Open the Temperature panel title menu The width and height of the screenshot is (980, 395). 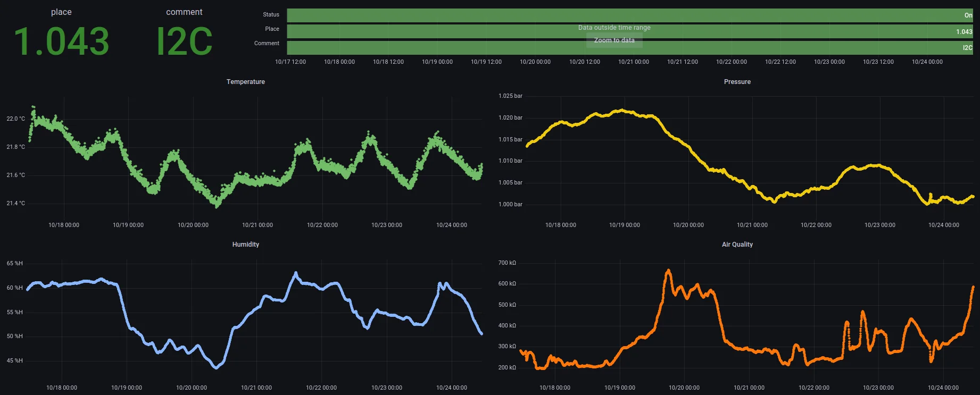pos(245,82)
